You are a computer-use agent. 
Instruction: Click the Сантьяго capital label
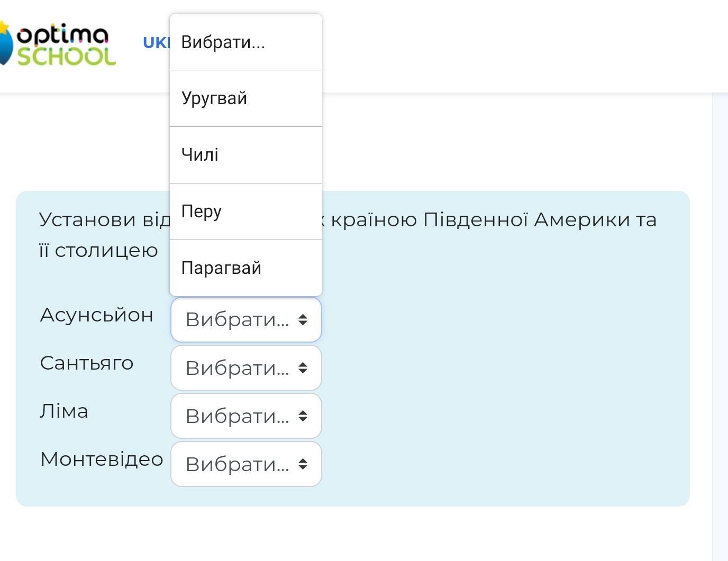87,363
